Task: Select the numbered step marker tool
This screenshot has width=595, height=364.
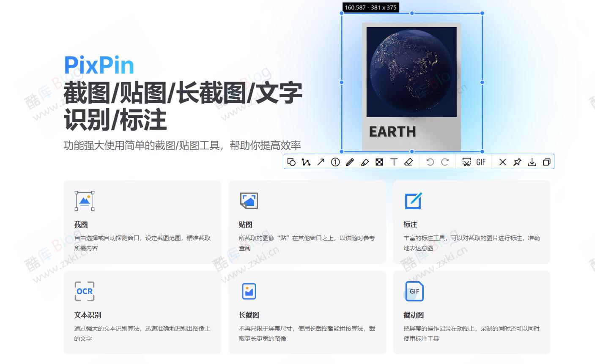Action: click(x=335, y=161)
